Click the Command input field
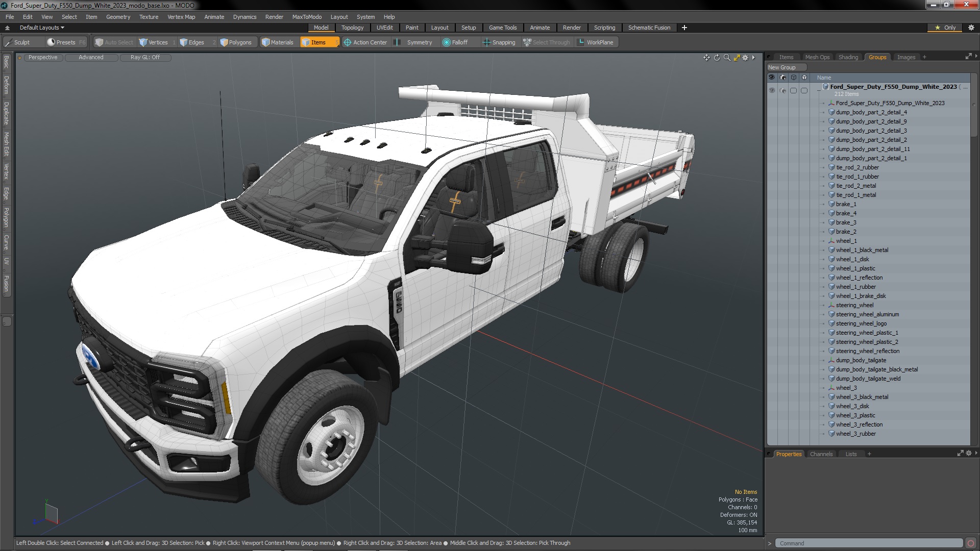 pos(869,543)
